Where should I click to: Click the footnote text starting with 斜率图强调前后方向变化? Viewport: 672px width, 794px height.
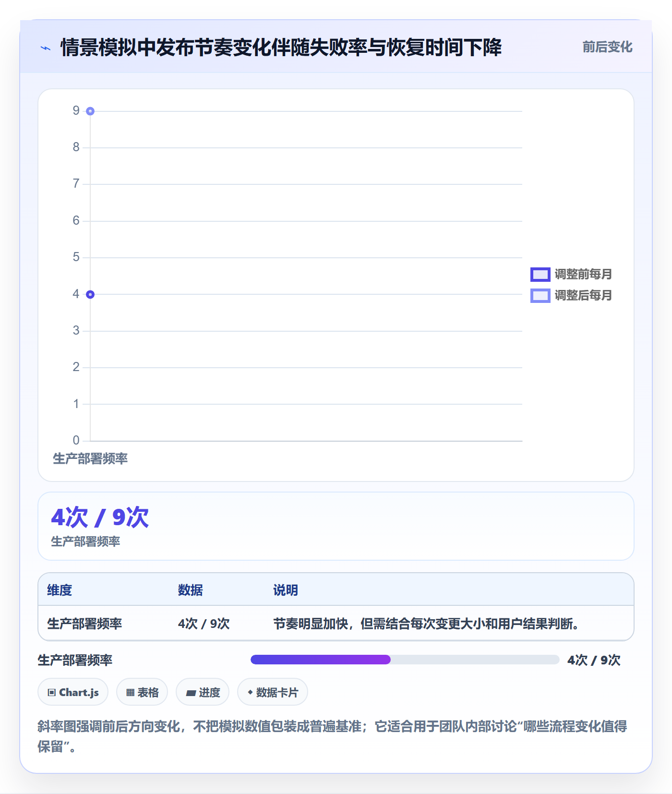click(x=332, y=736)
